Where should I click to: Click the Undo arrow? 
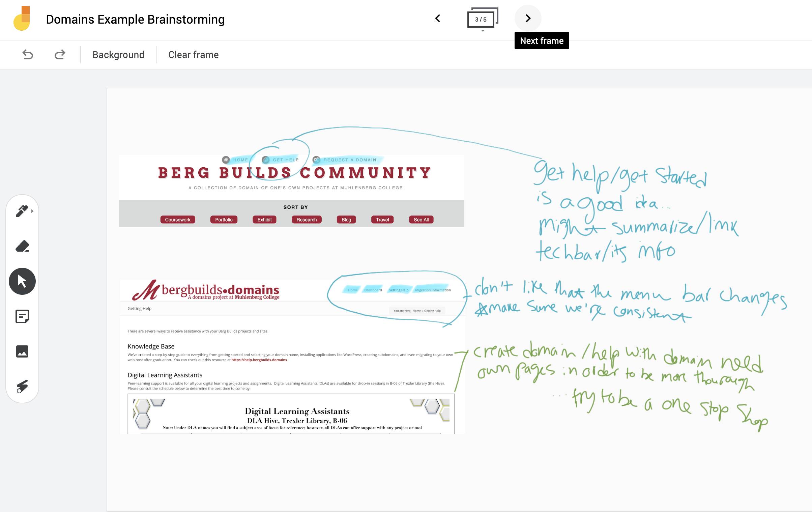click(28, 55)
